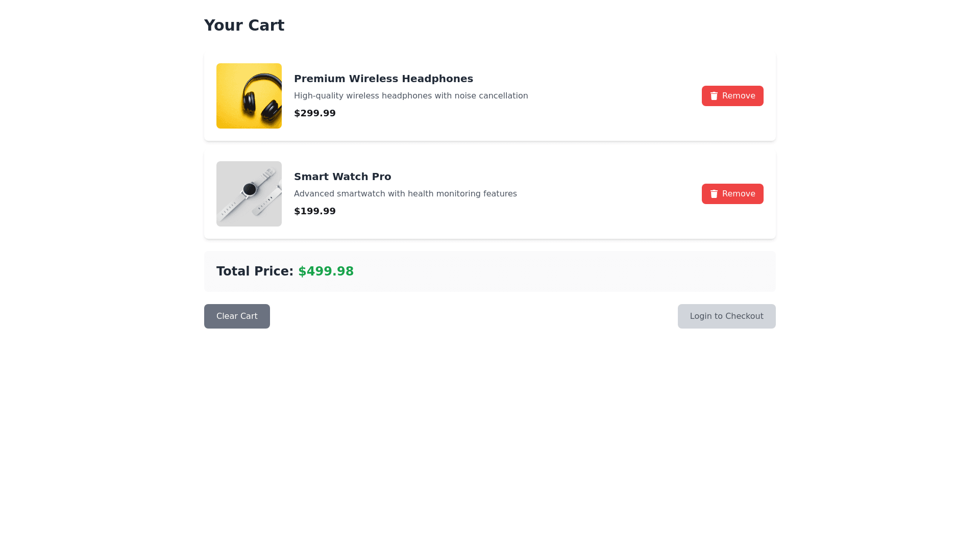Open the smart watch product image
Screen dimensions: 980x551
(249, 194)
